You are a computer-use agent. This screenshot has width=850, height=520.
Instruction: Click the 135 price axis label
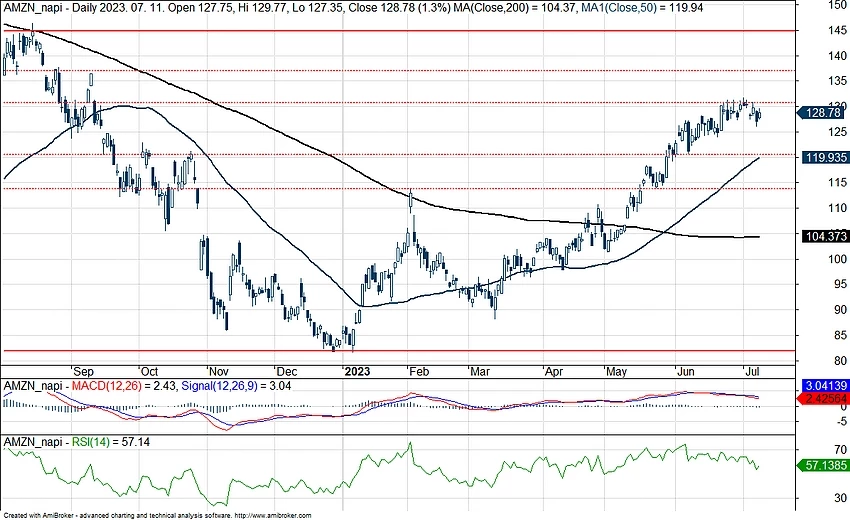point(838,81)
